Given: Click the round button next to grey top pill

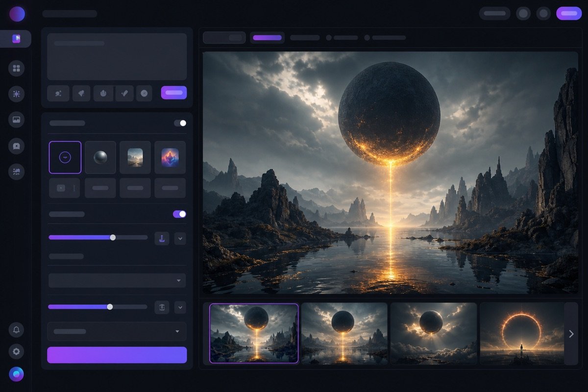Looking at the screenshot, I should (x=523, y=13).
